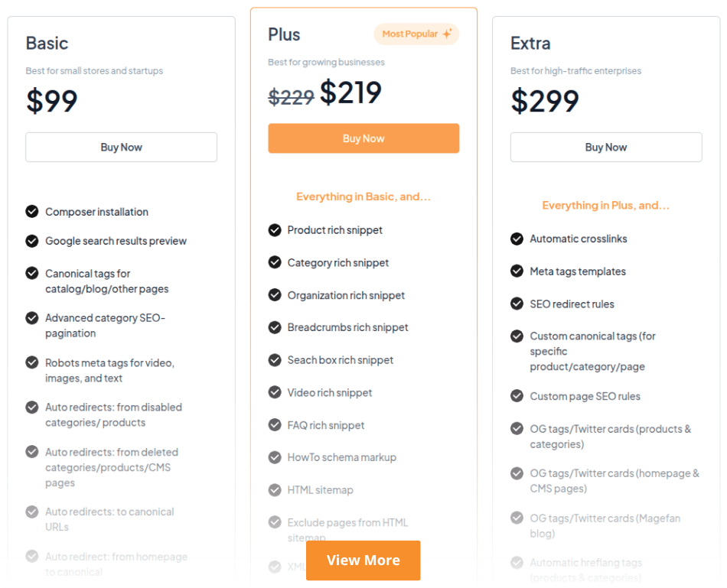
Task: Select the checkmark beside Automatic crosslinks
Action: [x=517, y=239]
